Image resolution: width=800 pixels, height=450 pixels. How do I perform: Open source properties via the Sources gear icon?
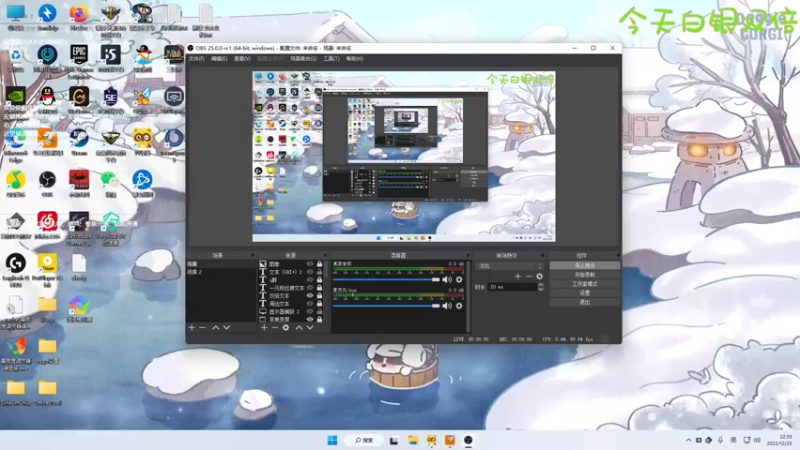(x=286, y=328)
